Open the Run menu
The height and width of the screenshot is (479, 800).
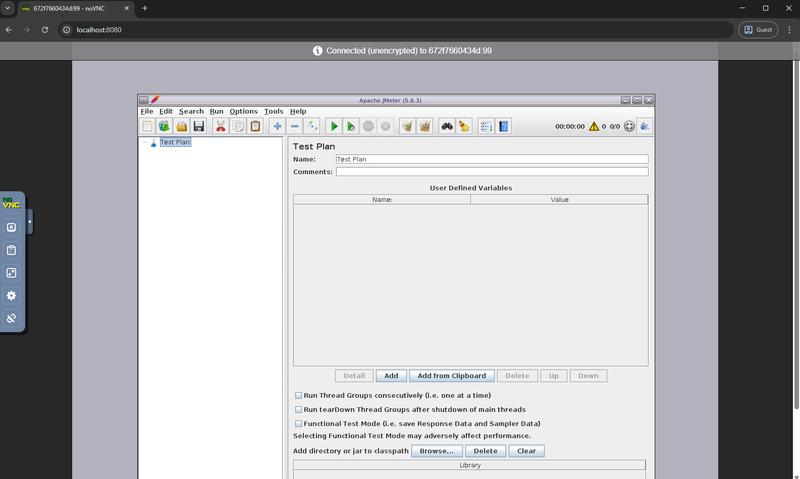click(216, 111)
